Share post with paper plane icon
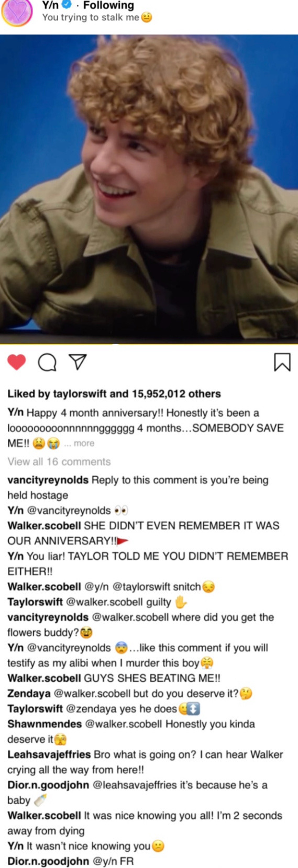Viewport: 298px width, 868px height. pyautogui.click(x=78, y=362)
